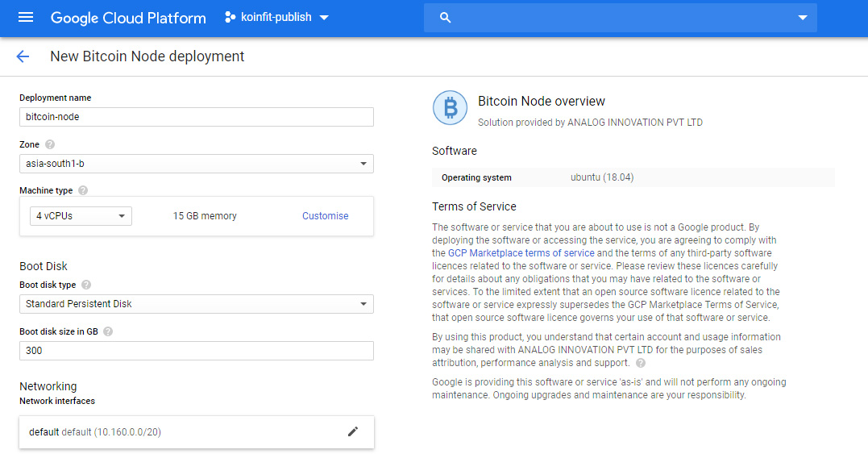Focus the top search bar field
Viewport: 868px width, 454px height.
coord(620,18)
